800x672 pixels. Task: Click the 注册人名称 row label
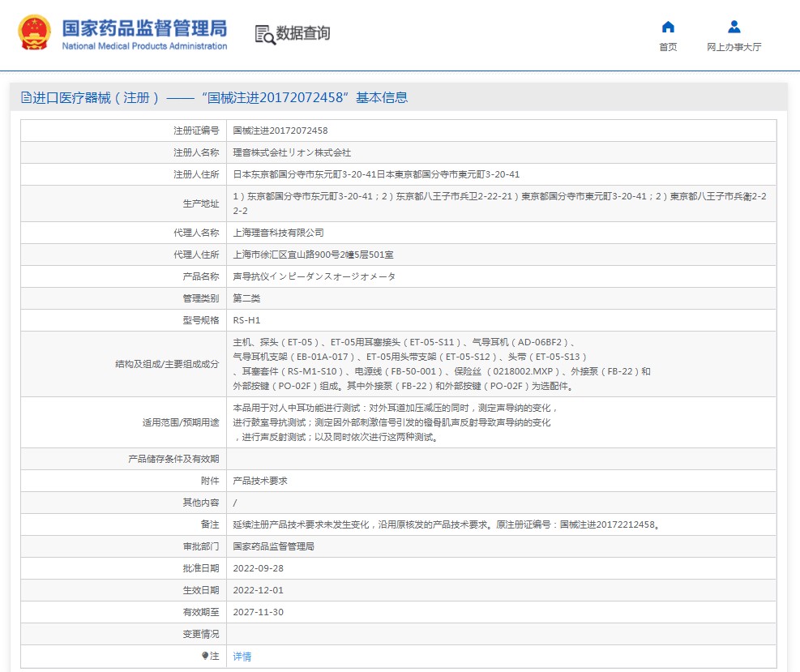click(x=196, y=152)
